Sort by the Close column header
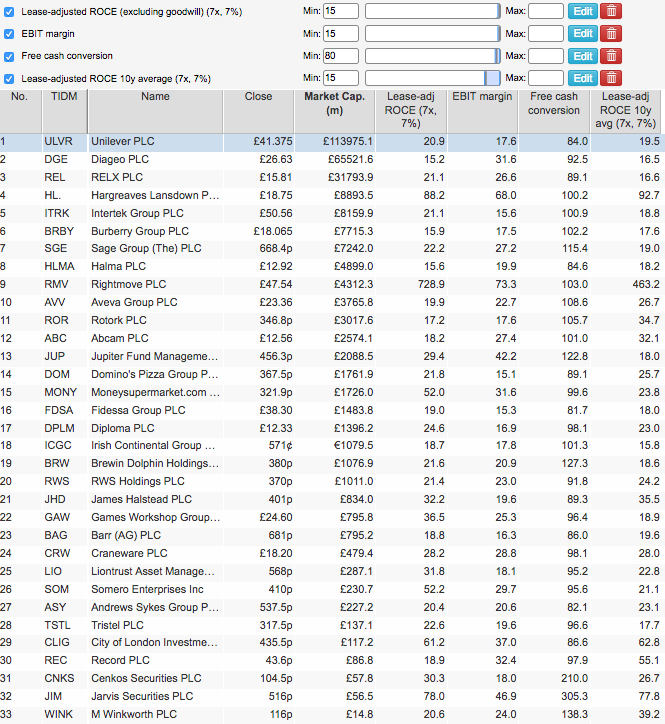Viewport: 665px width, 724px height. 258,111
